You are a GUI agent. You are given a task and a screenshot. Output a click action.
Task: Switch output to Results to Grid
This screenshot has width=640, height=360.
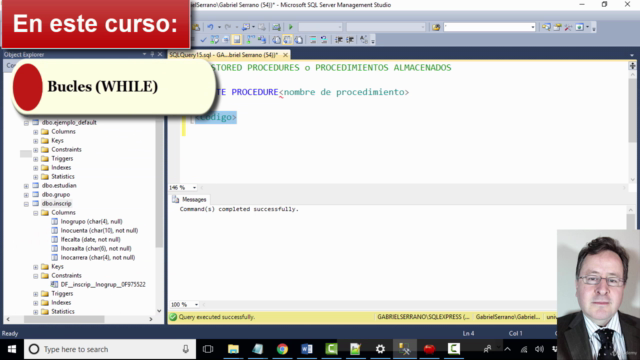point(288,40)
